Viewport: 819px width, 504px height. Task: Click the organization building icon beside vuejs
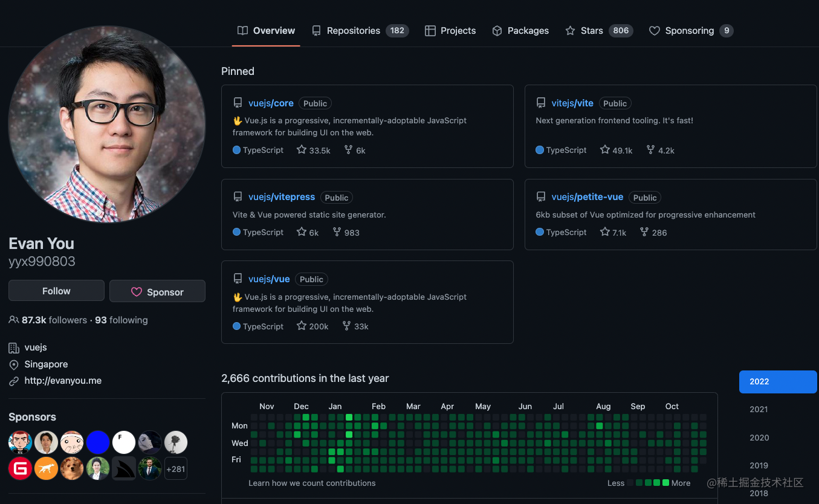13,348
